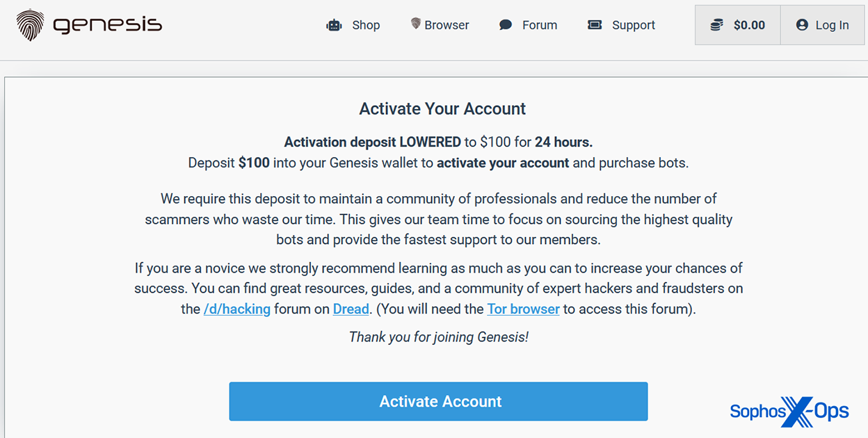
Task: Click the Tor browser hyperlink
Action: click(x=523, y=309)
